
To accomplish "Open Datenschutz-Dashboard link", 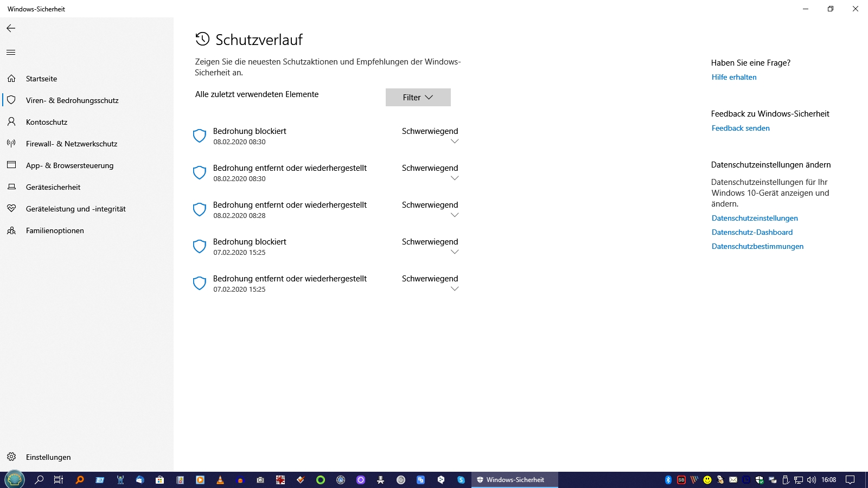I will pyautogui.click(x=752, y=232).
